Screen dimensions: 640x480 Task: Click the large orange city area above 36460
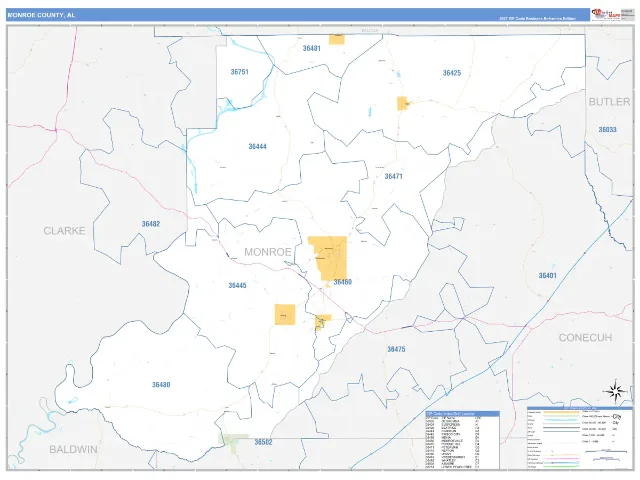click(329, 258)
